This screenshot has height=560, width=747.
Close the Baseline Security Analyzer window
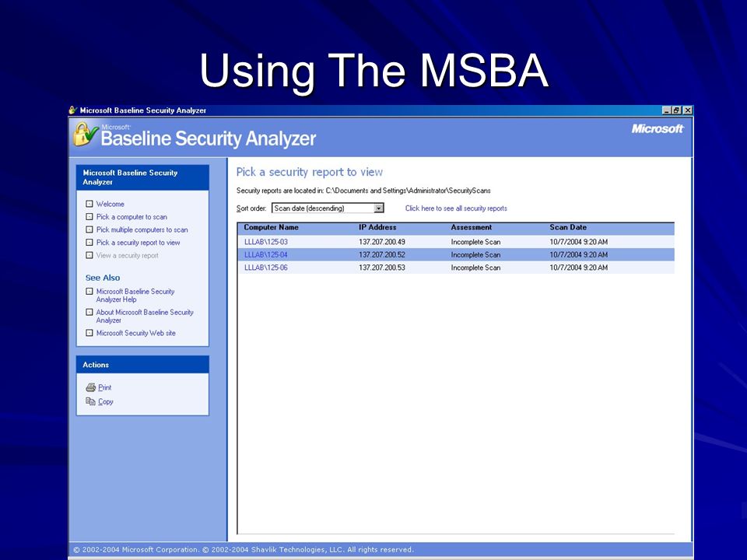[x=687, y=110]
